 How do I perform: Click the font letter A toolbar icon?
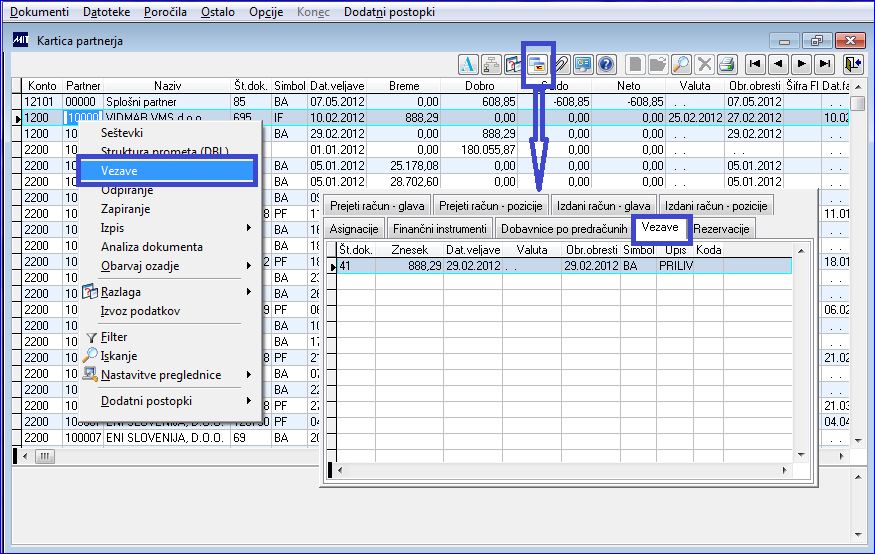[x=468, y=65]
